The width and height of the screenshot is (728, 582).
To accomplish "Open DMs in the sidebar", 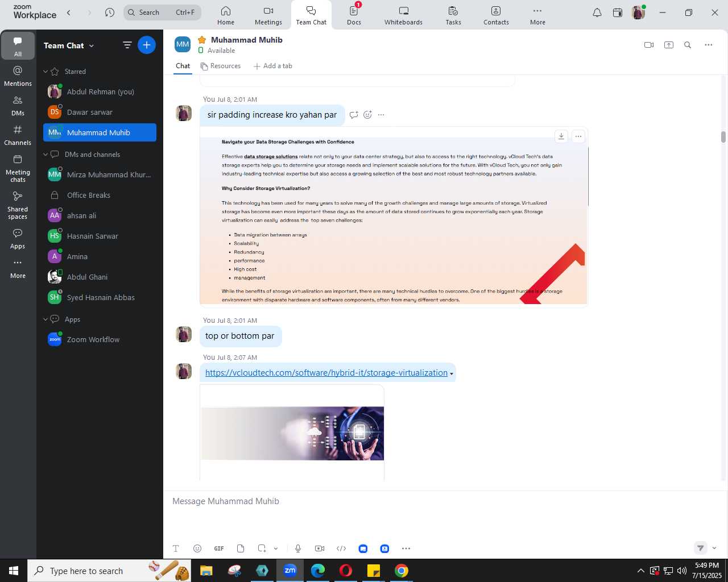I will pyautogui.click(x=18, y=106).
